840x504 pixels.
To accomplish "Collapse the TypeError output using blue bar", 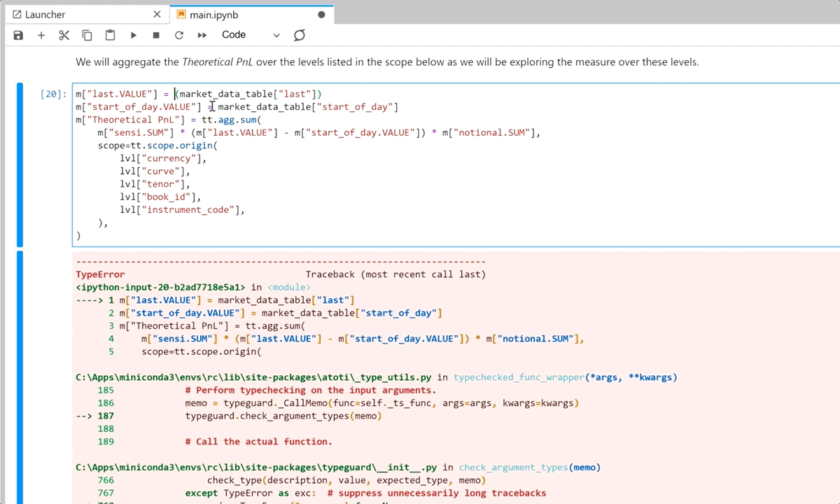I will (x=20, y=377).
